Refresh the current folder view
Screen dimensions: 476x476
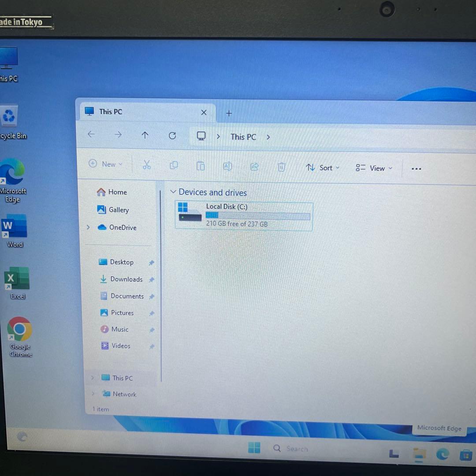(x=172, y=136)
